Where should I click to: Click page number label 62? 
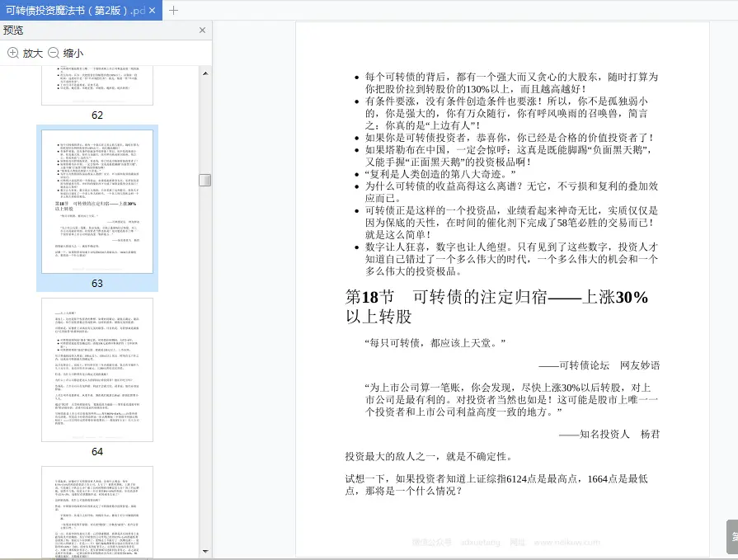pos(97,115)
